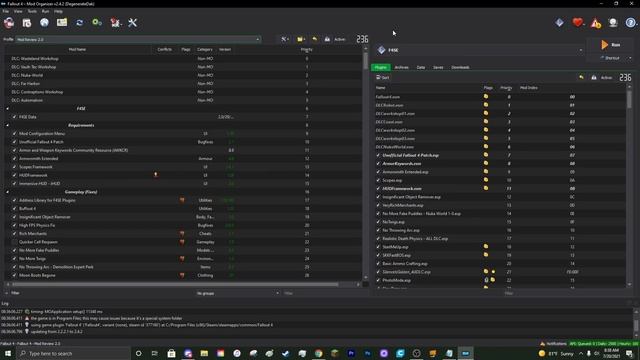This screenshot has height=360, width=640.
Task: Uncheck the F4SE Data mod
Action: coord(14,117)
